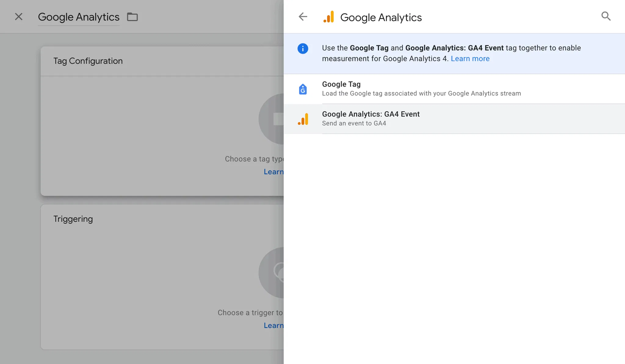Open the Learn more link in the banner
This screenshot has width=625, height=364.
(470, 59)
